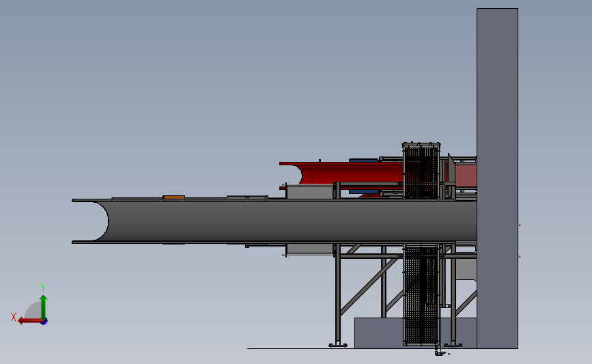Select the blue component on top of the red pipe

click(363, 160)
